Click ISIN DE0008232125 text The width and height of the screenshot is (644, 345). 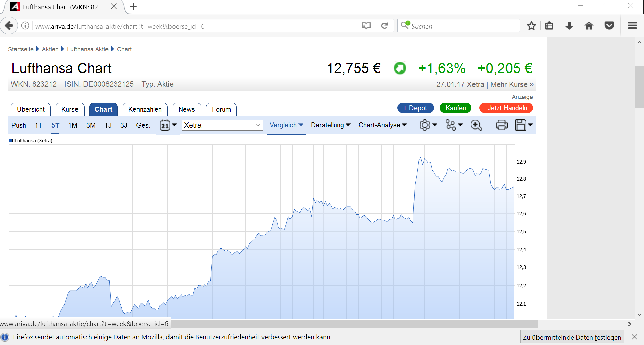tap(99, 84)
